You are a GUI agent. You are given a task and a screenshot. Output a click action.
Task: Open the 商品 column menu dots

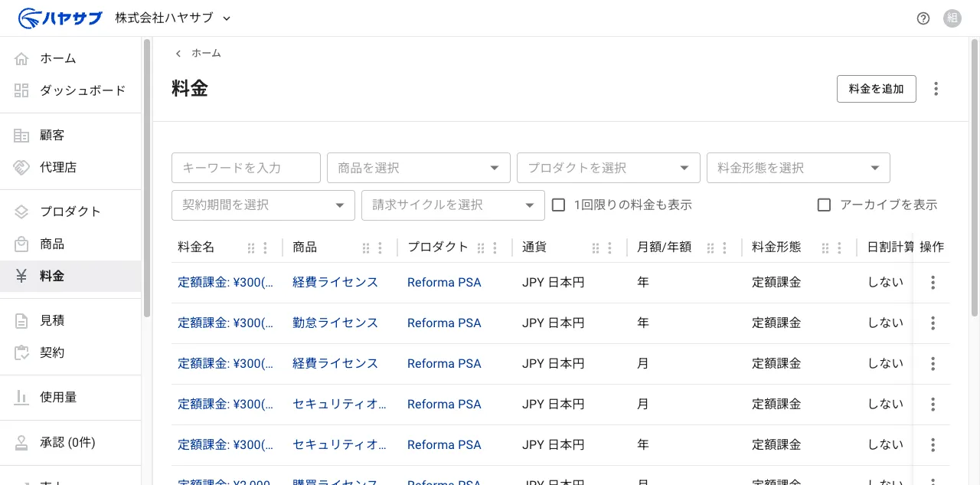click(x=381, y=247)
